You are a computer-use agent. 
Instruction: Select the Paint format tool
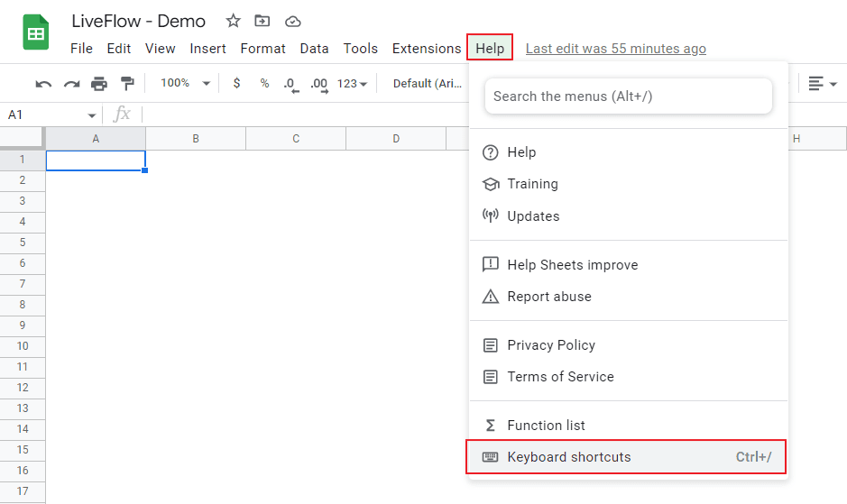click(x=127, y=83)
